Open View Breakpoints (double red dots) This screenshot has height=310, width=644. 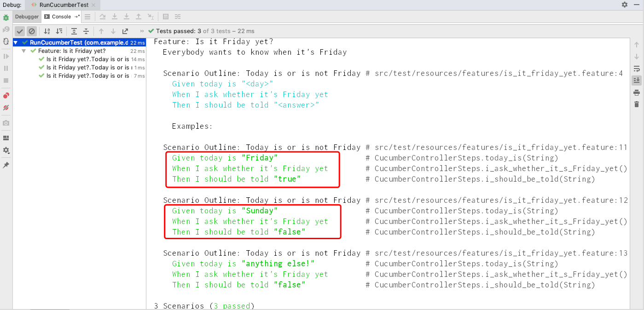(x=6, y=96)
